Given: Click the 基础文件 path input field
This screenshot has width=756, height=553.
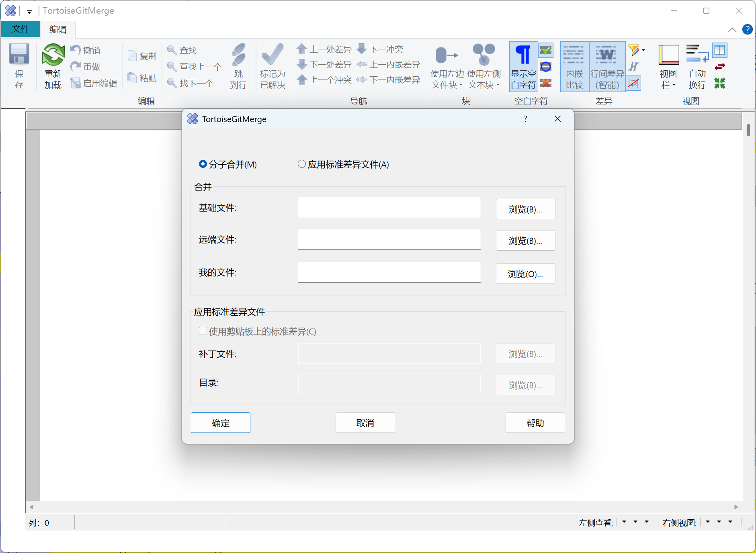Looking at the screenshot, I should tap(389, 207).
